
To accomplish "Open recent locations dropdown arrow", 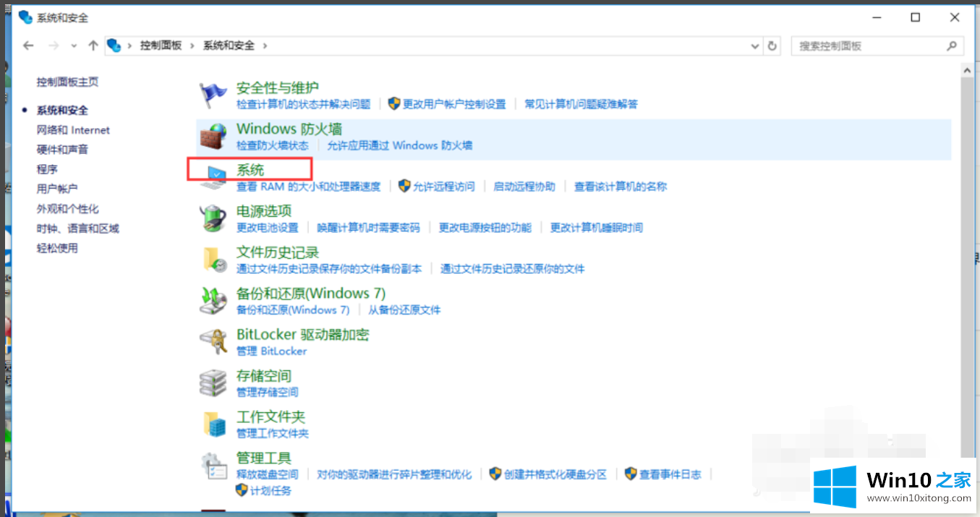I will (x=74, y=46).
